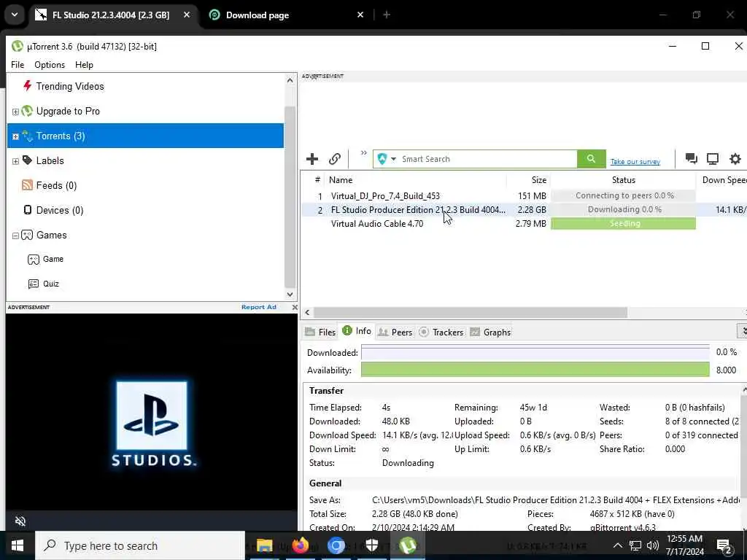Switch to the Graphs tab
Image resolution: width=747 pixels, height=560 pixels.
click(490, 332)
